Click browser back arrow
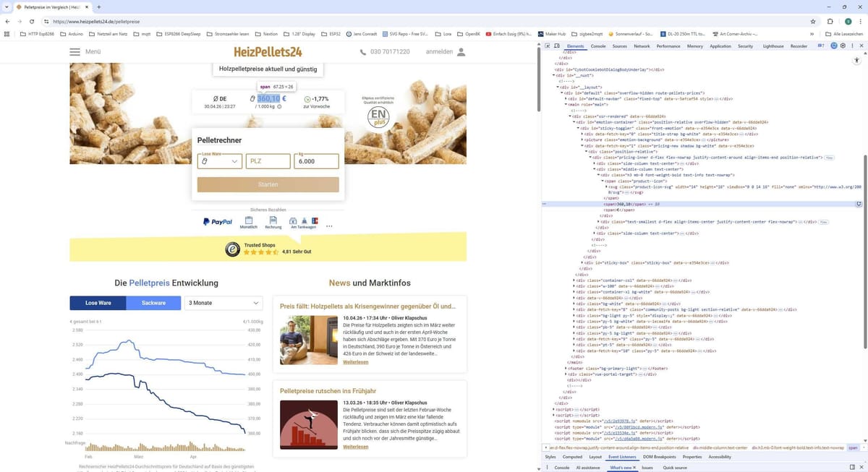The width and height of the screenshot is (868, 472). pyautogui.click(x=7, y=22)
